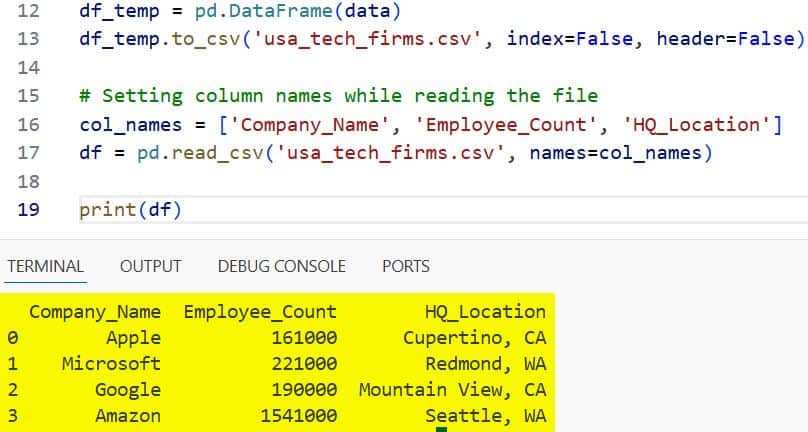Click 'read_csv' on line 17
The height and width of the screenshot is (432, 808).
click(x=217, y=153)
